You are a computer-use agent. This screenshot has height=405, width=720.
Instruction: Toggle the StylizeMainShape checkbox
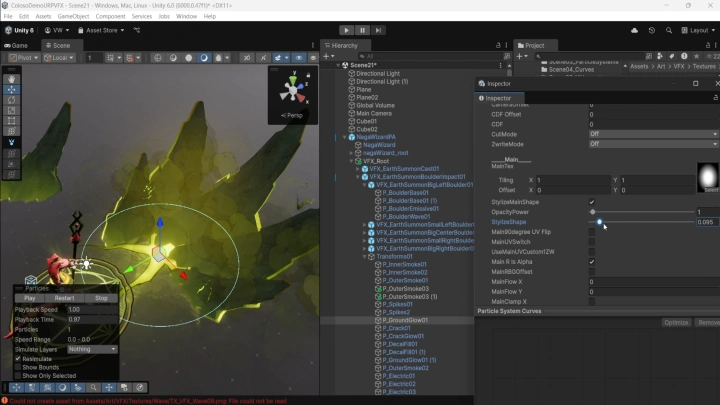pos(592,202)
